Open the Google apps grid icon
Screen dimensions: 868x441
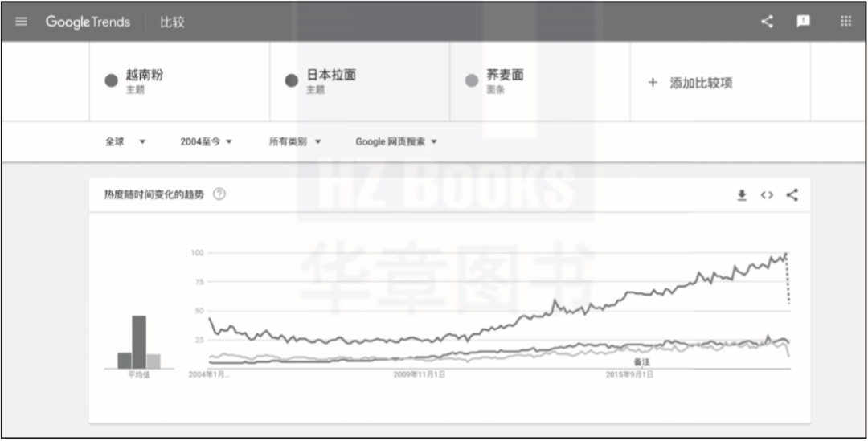(x=845, y=22)
